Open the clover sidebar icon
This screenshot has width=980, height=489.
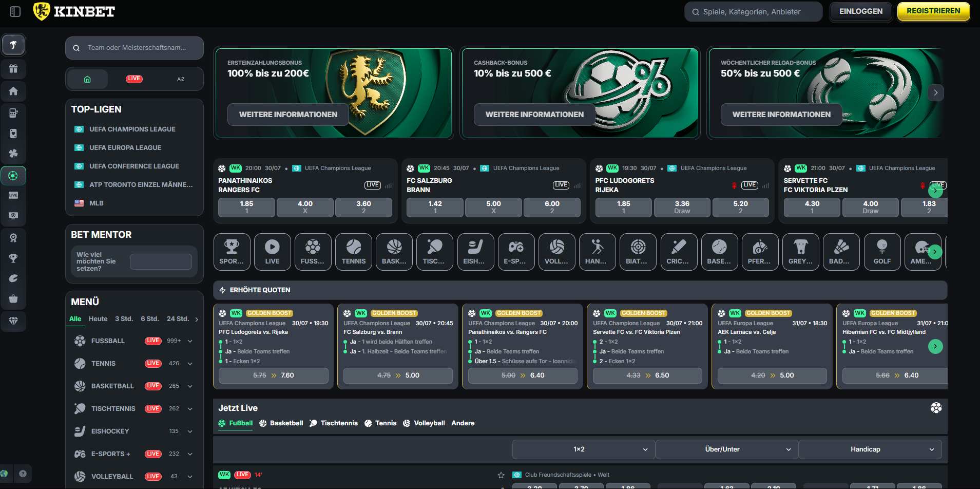[13, 153]
